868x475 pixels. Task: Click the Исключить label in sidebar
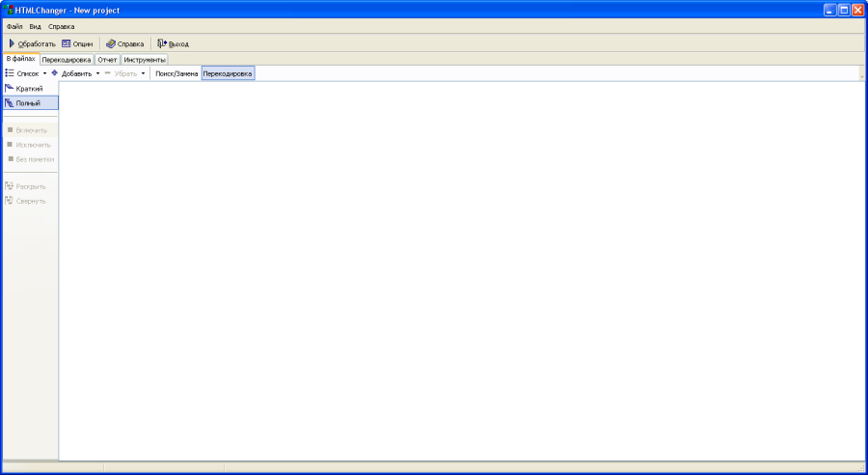coord(33,145)
